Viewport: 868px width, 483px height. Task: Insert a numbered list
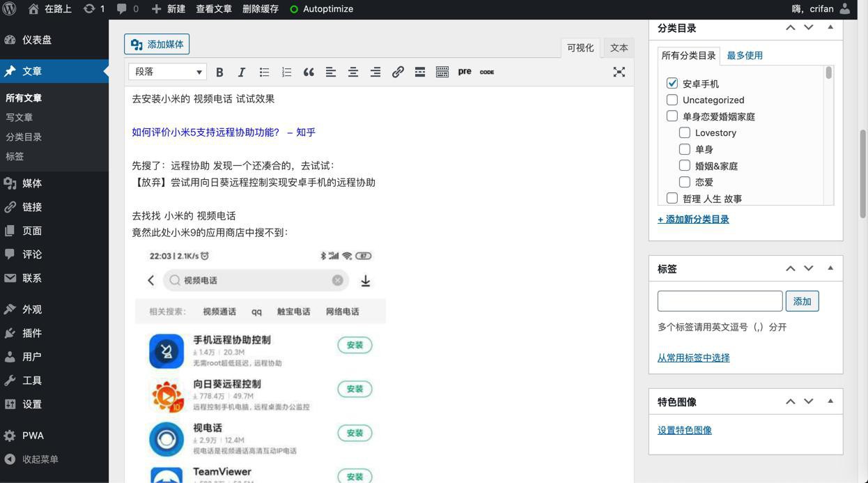click(286, 72)
